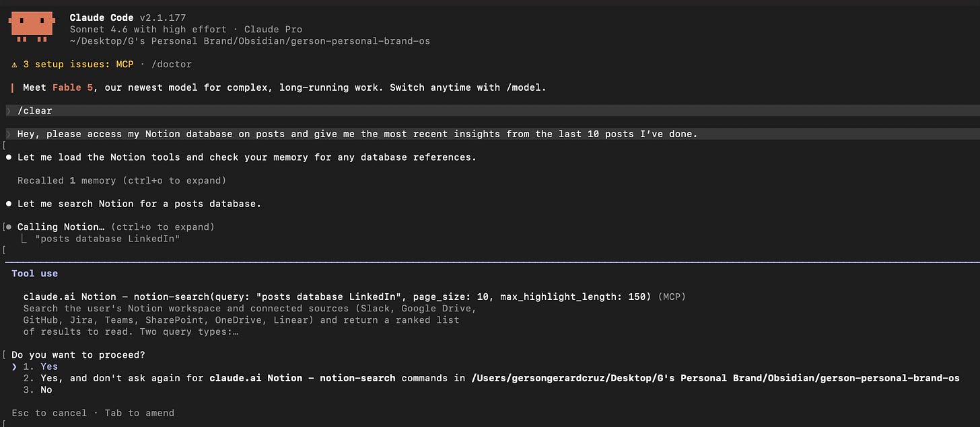
Task: Click the yellow warning triangle icon
Action: click(15, 65)
